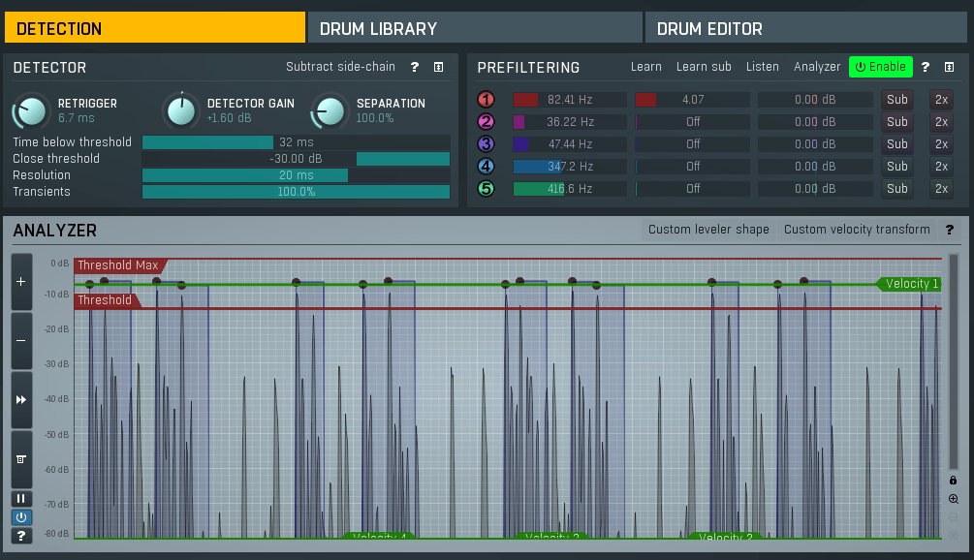The height and width of the screenshot is (560, 974).
Task: Switch to the Drum Library tab
Action: [x=475, y=28]
